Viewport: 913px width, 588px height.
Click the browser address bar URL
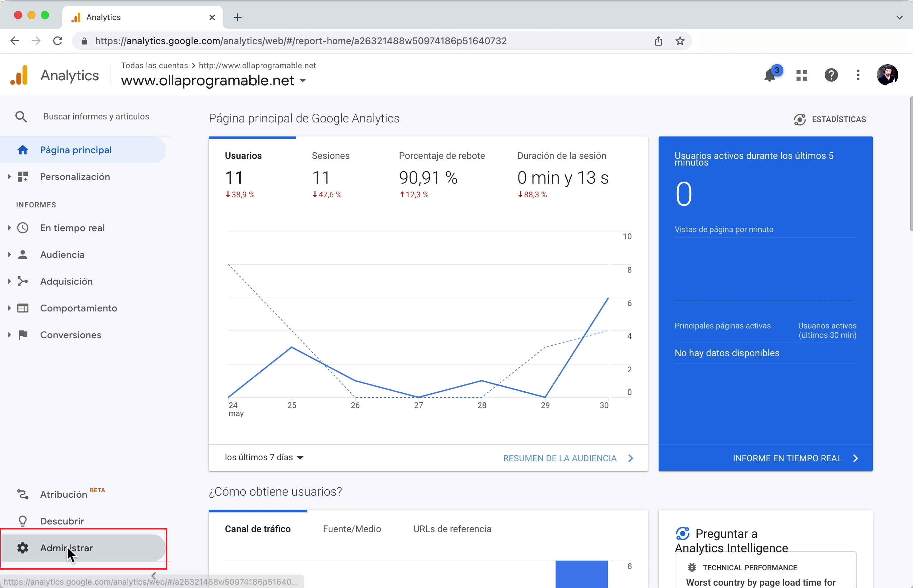(301, 41)
